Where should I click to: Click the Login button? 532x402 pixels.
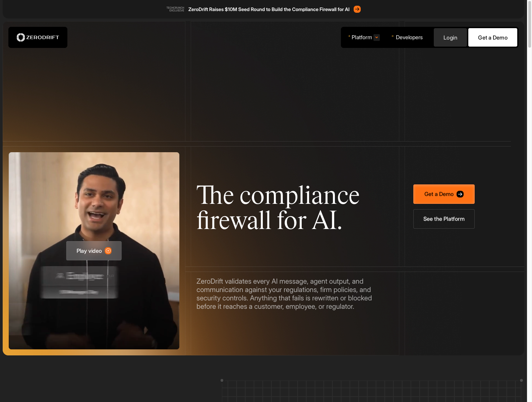pos(450,38)
